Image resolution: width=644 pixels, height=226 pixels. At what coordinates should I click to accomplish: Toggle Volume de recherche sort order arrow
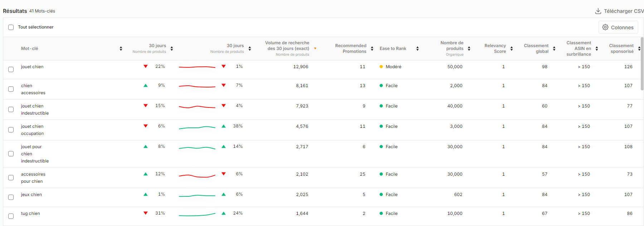click(x=315, y=49)
